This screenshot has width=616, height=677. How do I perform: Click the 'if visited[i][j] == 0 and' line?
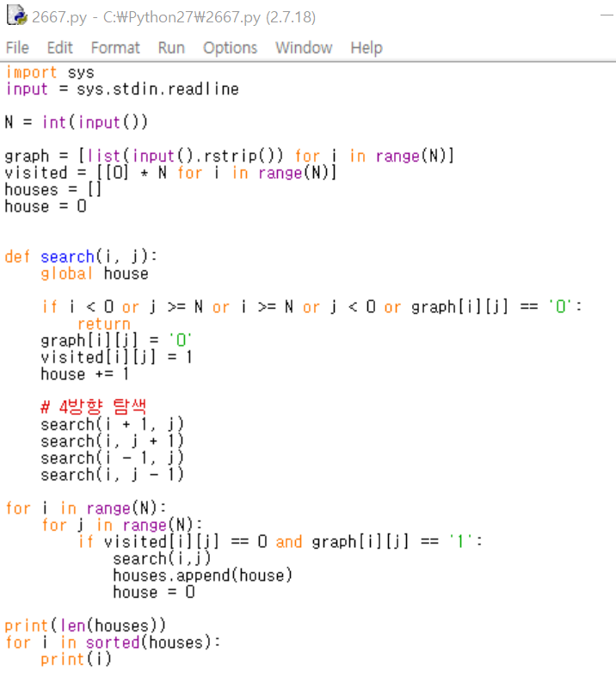(x=280, y=541)
